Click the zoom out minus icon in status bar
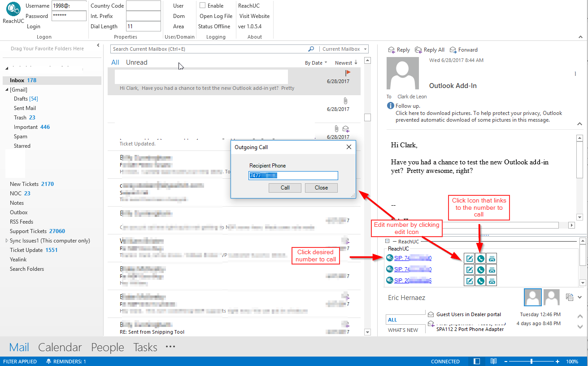The width and height of the screenshot is (588, 366). pyautogui.click(x=506, y=362)
